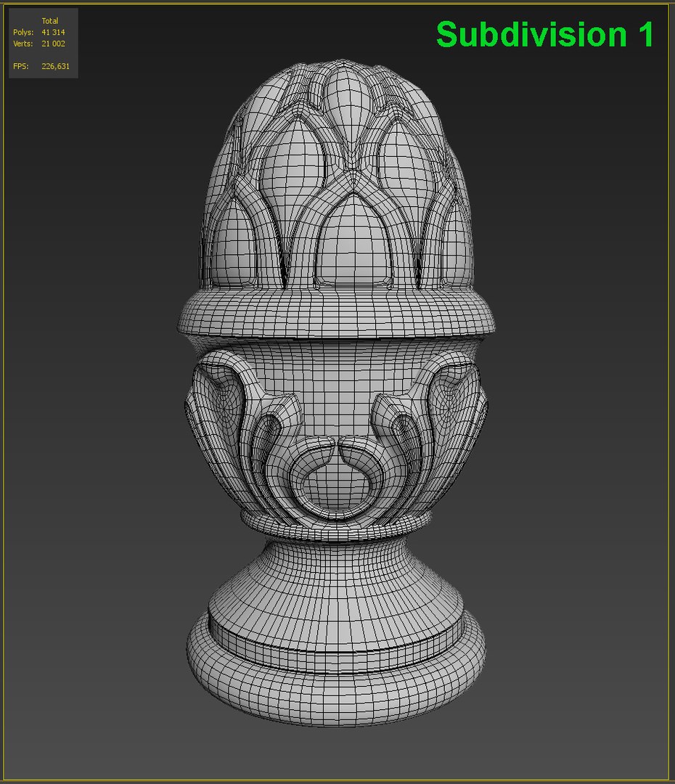Click the Verts count value 21 002
The width and height of the screenshot is (675, 784).
(x=53, y=44)
